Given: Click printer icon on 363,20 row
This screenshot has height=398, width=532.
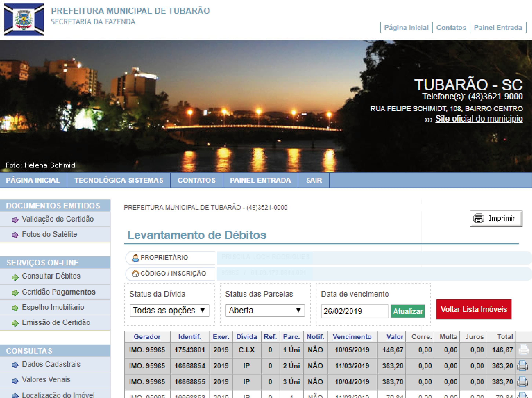Looking at the screenshot, I should click(522, 365).
